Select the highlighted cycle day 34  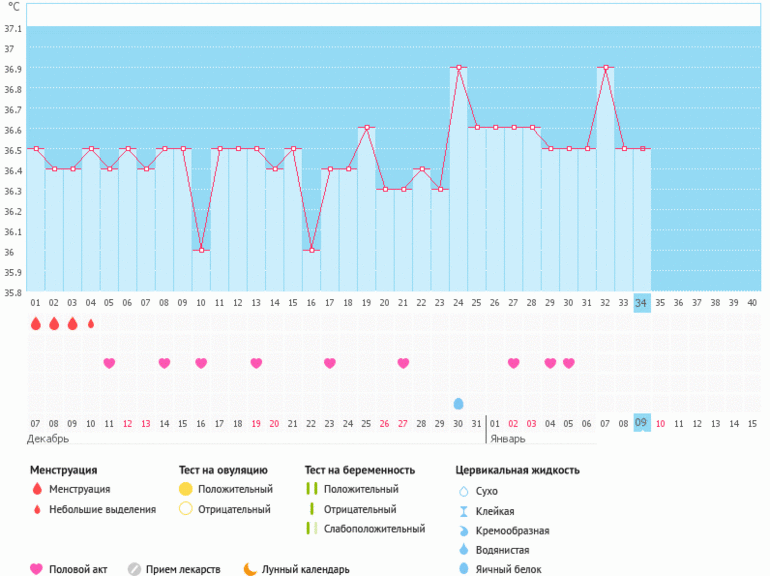[x=641, y=302]
